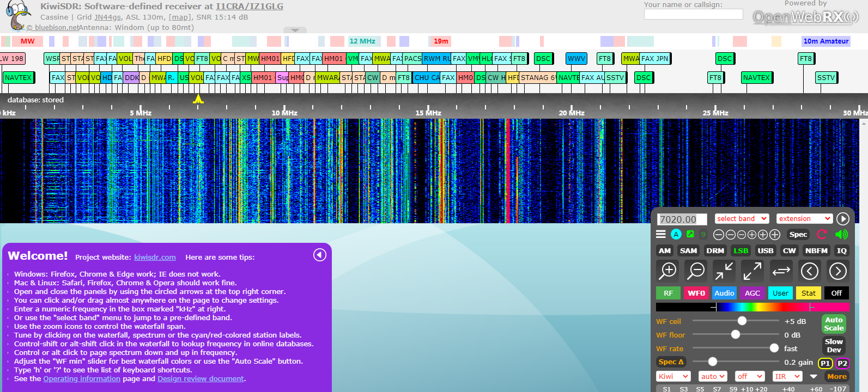Click the zoom out magnifier icon

coord(696,271)
